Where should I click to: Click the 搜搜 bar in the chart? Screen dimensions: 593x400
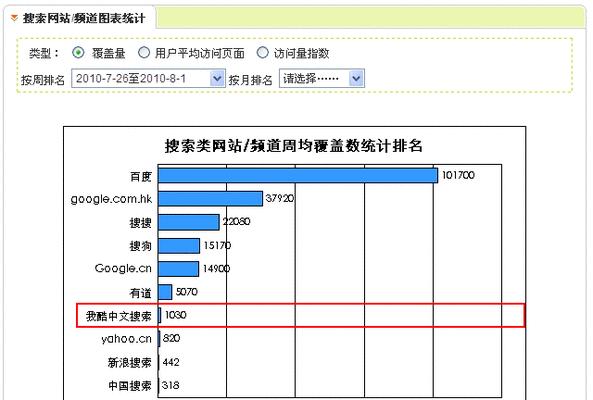pyautogui.click(x=189, y=222)
